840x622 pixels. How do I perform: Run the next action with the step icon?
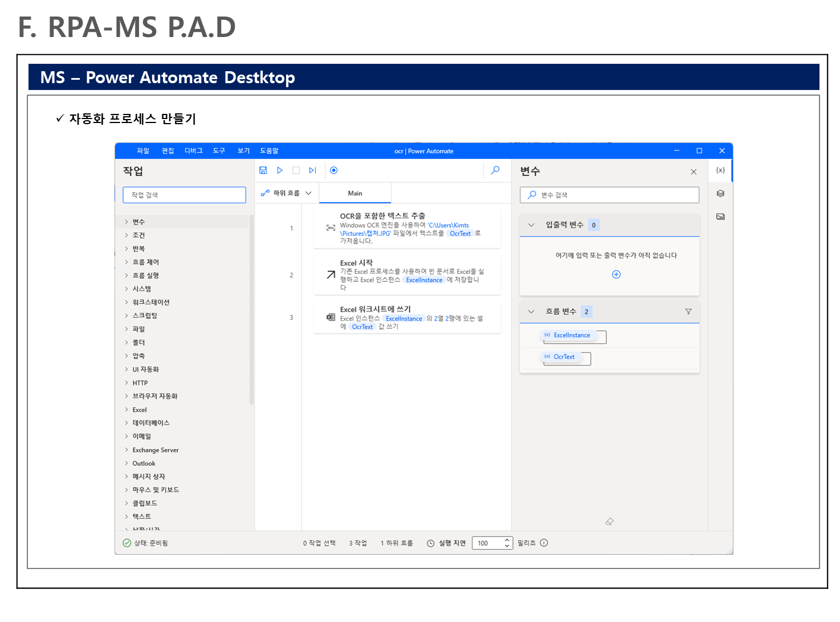312,170
